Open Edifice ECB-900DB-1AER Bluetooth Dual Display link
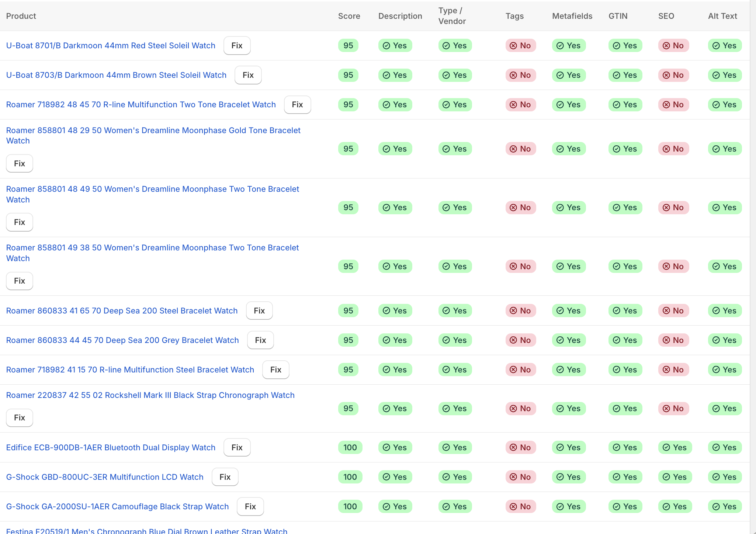 111,447
